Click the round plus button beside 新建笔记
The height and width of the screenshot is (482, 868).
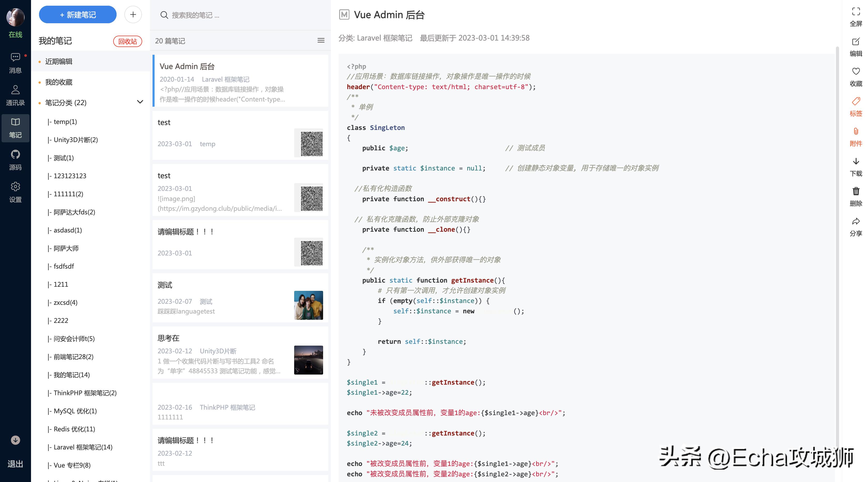tap(133, 14)
